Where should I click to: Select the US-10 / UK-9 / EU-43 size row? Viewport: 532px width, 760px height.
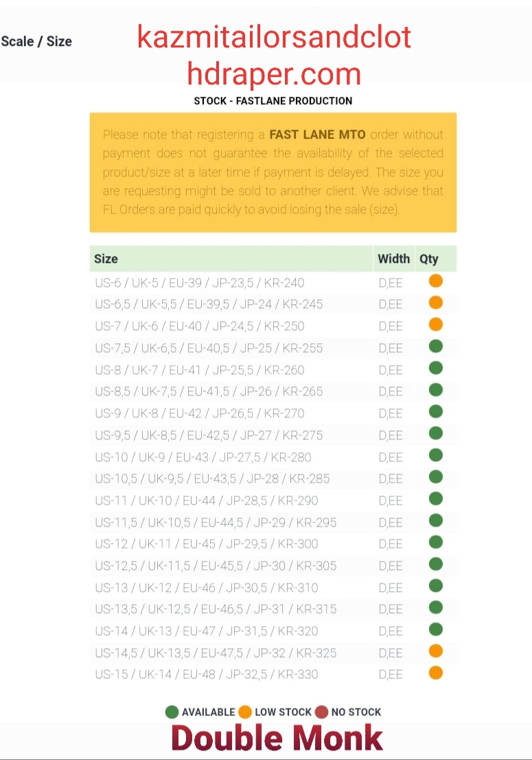pos(203,457)
